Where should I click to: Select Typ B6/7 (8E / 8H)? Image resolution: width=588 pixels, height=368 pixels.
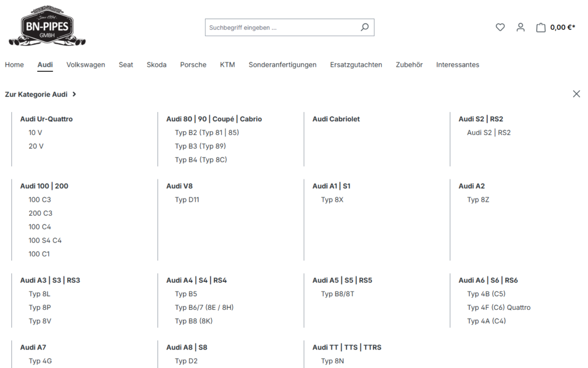(x=204, y=307)
